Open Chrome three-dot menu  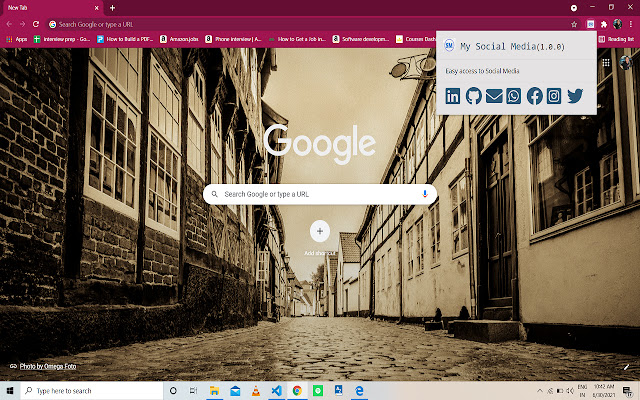631,24
